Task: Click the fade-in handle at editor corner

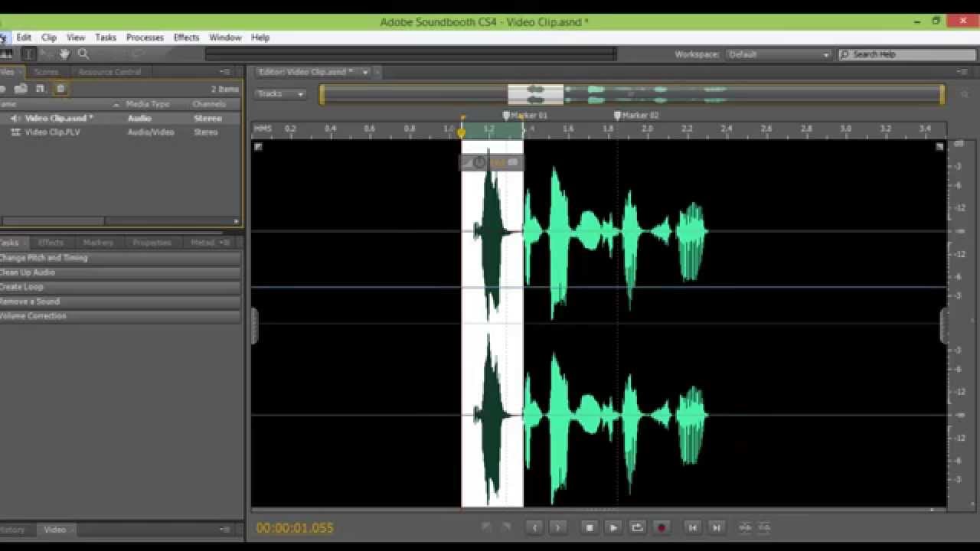Action: click(258, 147)
